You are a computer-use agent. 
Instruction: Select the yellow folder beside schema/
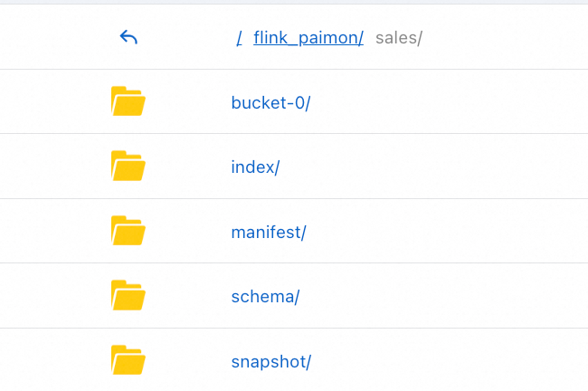click(x=128, y=296)
